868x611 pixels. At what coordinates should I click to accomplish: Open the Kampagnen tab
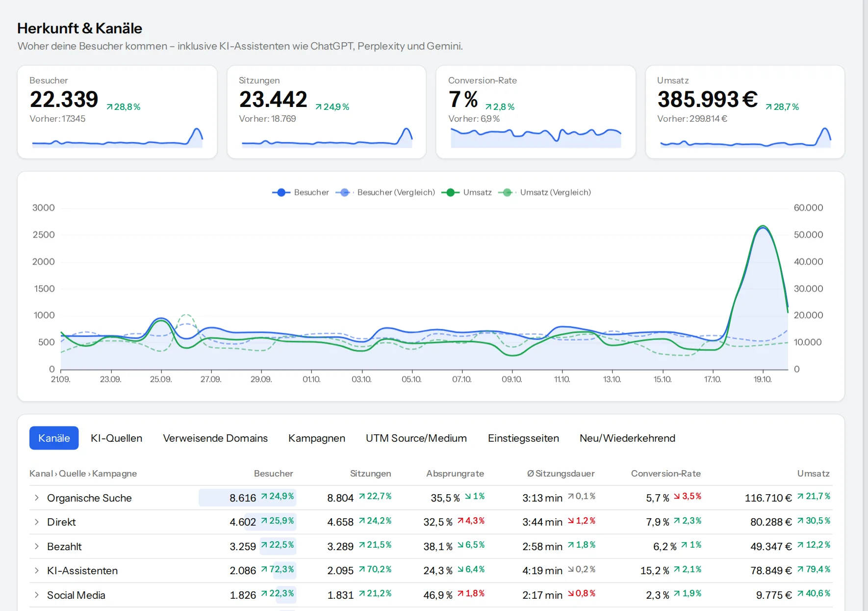[x=317, y=438]
